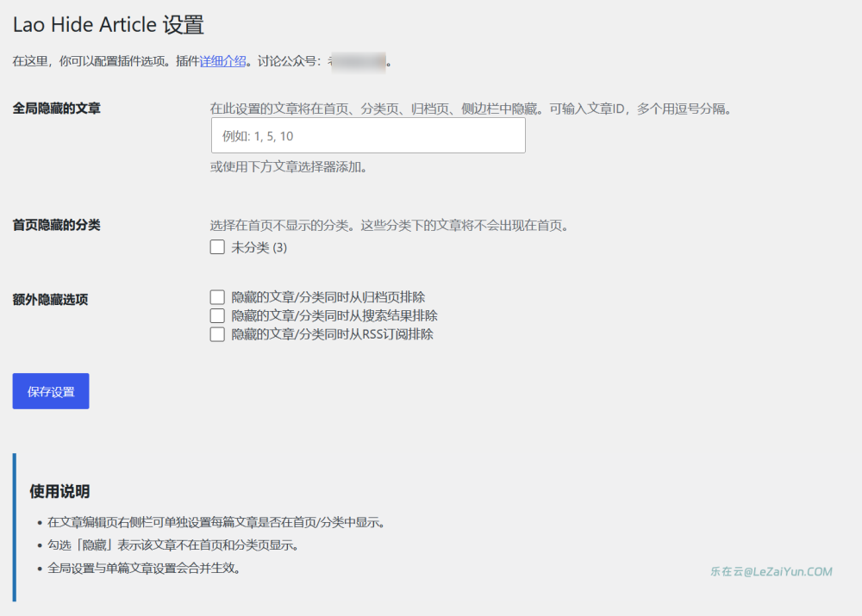Click the 首页隐藏的分类 label
This screenshot has width=862, height=616.
(57, 225)
